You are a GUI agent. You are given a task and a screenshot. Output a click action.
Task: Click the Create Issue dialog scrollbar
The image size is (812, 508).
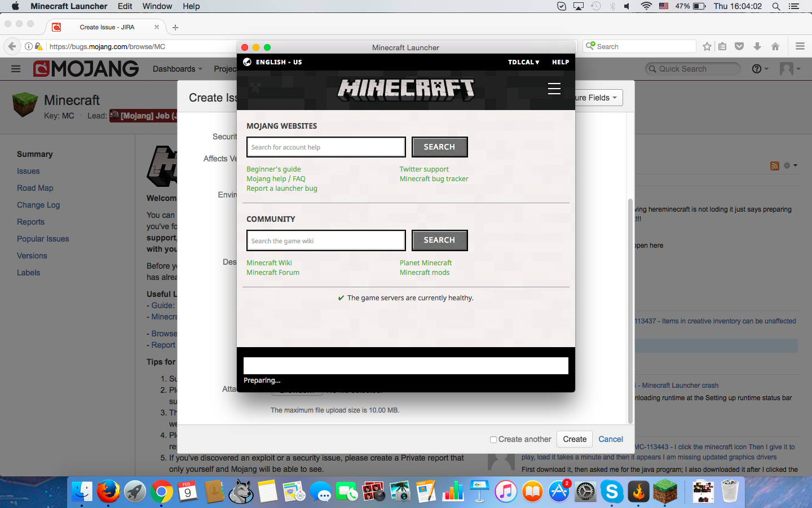click(630, 310)
